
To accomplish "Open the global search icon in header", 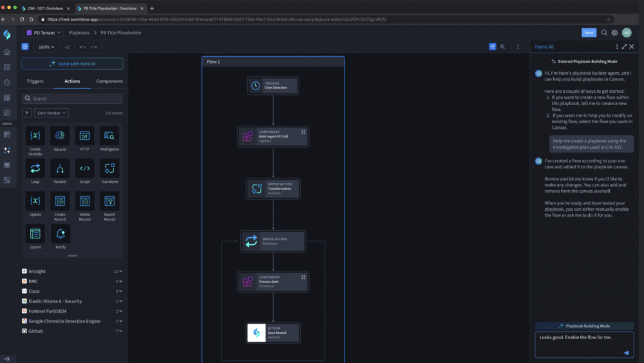I will (604, 32).
